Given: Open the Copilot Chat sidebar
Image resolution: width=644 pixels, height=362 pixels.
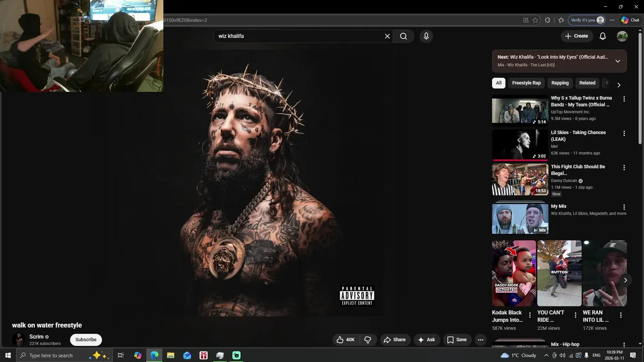Looking at the screenshot, I should (x=630, y=20).
